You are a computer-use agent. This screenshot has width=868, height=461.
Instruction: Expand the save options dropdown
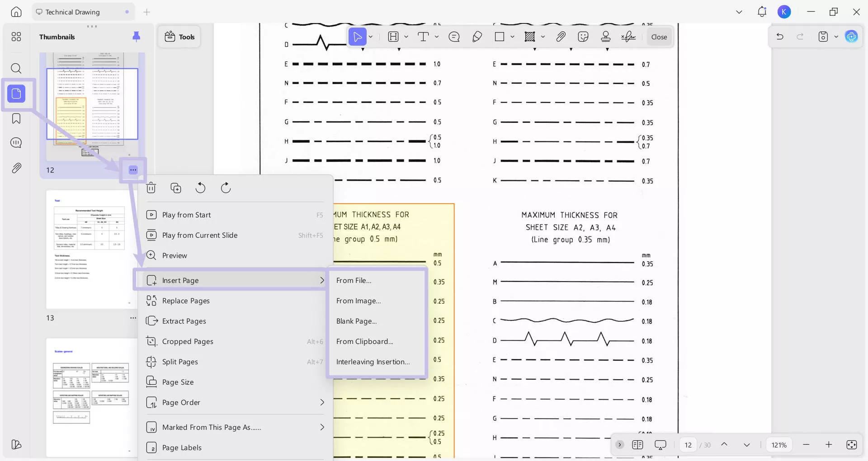[836, 37]
